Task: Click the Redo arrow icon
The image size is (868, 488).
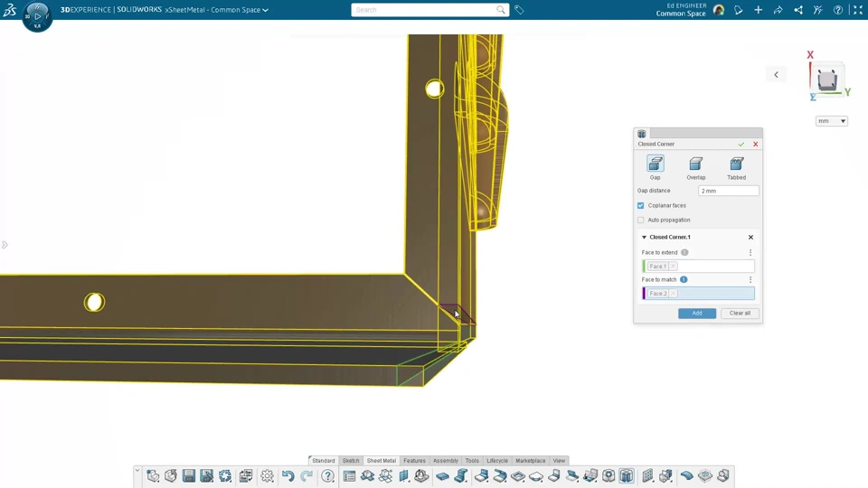Action: point(307,476)
